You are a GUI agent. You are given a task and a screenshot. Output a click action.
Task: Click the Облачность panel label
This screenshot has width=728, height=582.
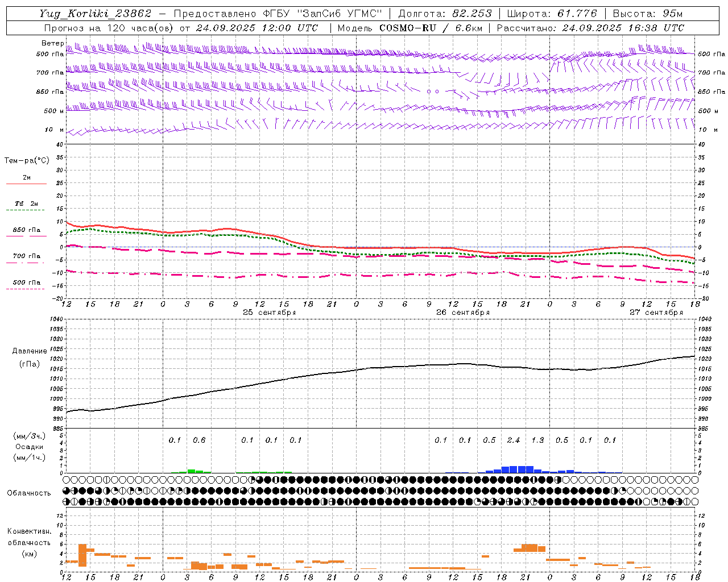pos(29,493)
